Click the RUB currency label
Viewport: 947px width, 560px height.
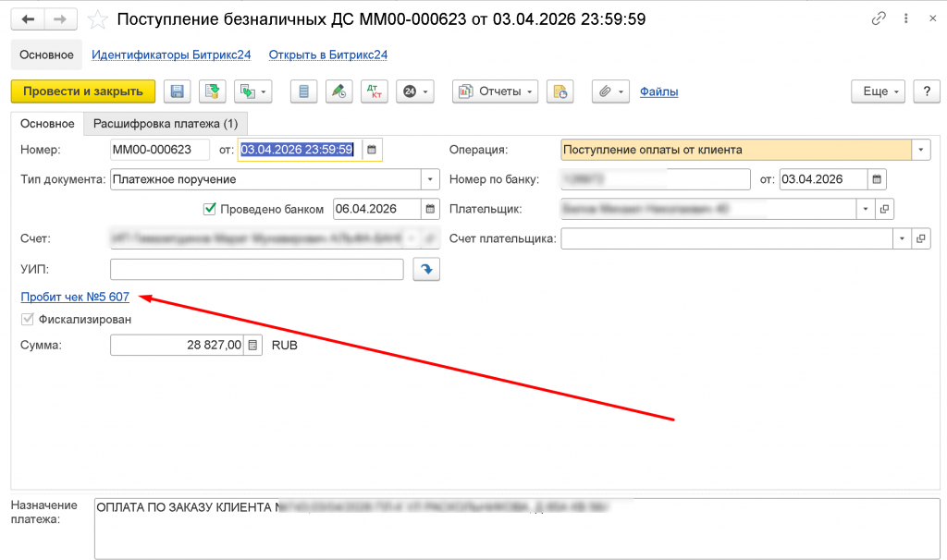(x=285, y=346)
